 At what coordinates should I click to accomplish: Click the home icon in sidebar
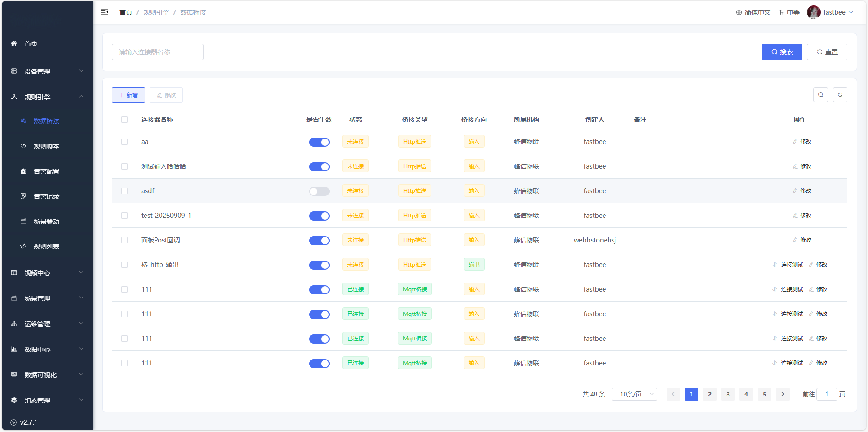tap(14, 44)
